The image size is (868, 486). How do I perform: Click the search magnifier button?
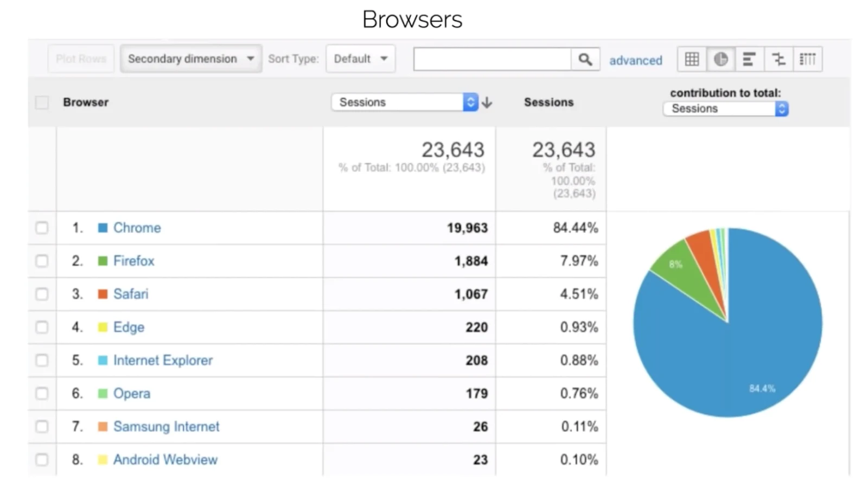coord(585,59)
